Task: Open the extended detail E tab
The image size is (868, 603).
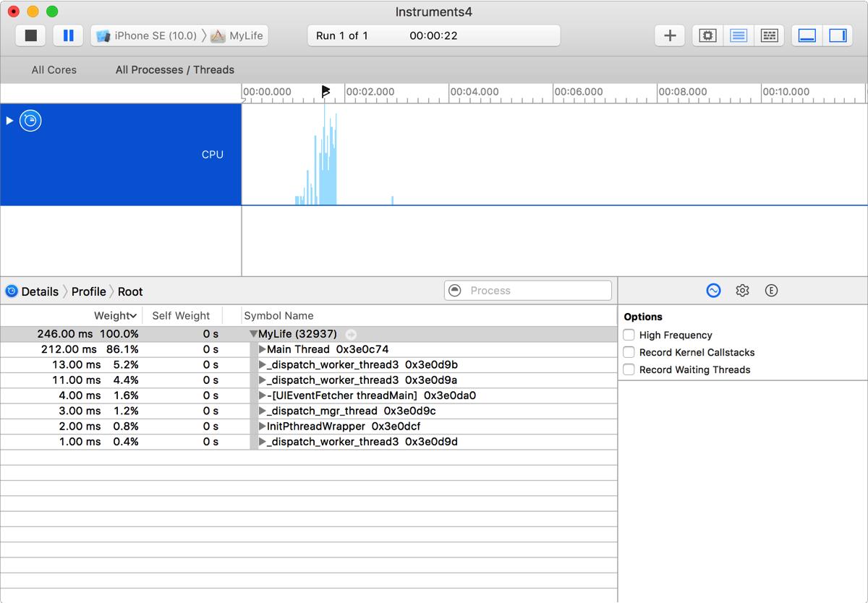Action: (x=771, y=291)
